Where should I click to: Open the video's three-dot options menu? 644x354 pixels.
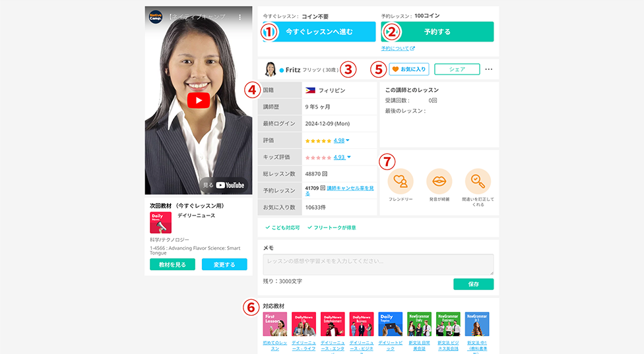240,17
